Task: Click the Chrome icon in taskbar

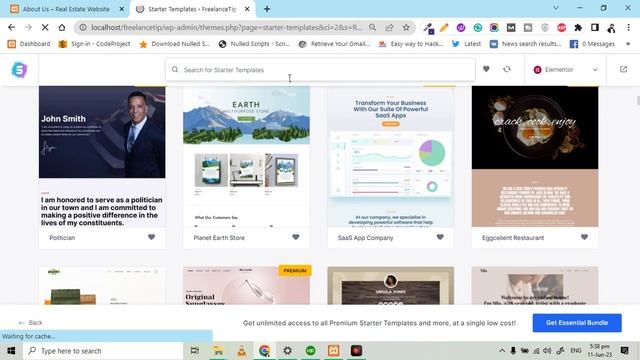Action: 264,351
